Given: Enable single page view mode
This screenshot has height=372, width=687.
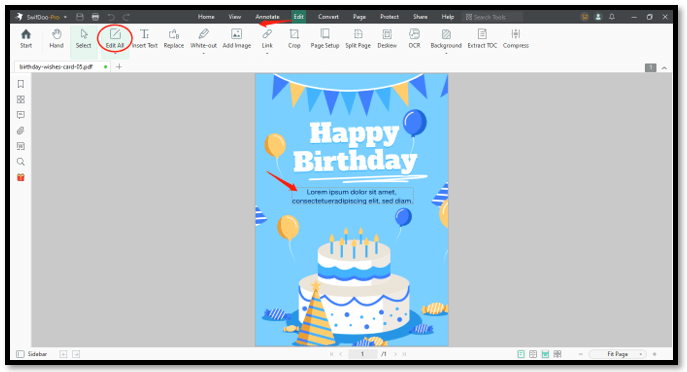Looking at the screenshot, I should pos(521,354).
